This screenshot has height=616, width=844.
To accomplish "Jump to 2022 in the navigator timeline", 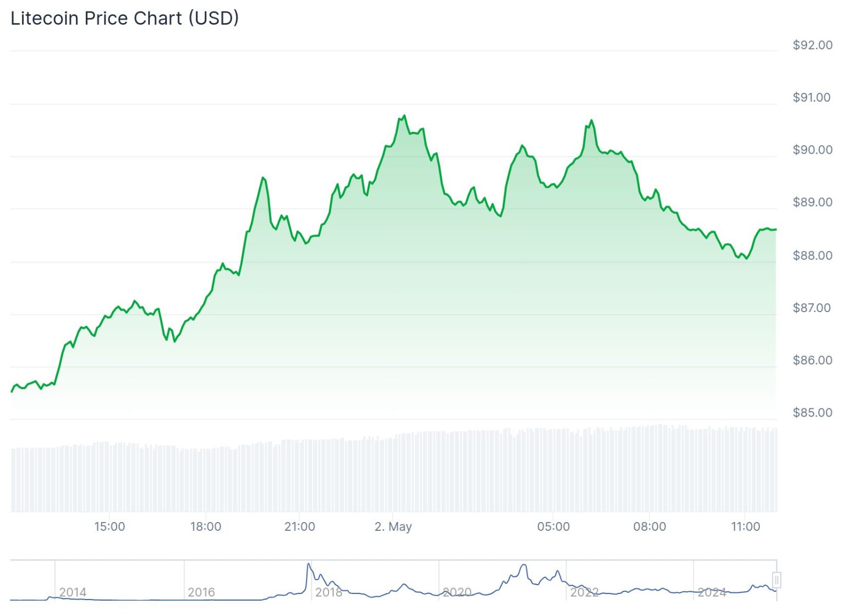I will [x=584, y=592].
